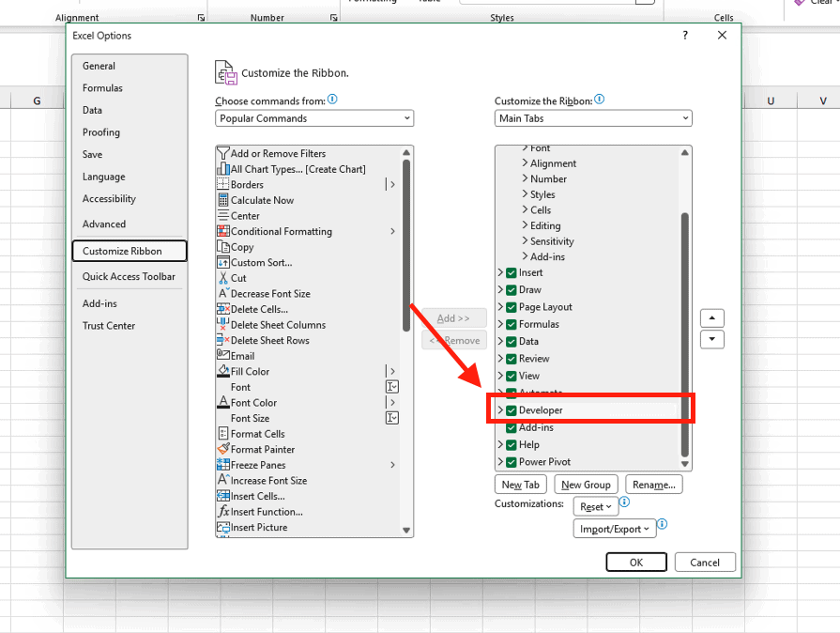
Task: Click the Format Cells icon
Action: coord(223,433)
